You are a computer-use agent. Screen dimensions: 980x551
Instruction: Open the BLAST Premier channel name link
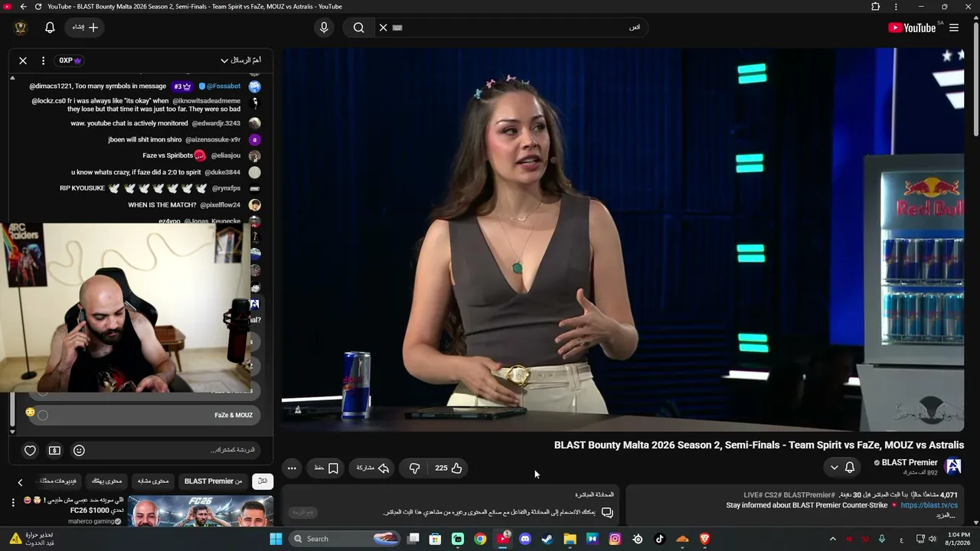[910, 462]
